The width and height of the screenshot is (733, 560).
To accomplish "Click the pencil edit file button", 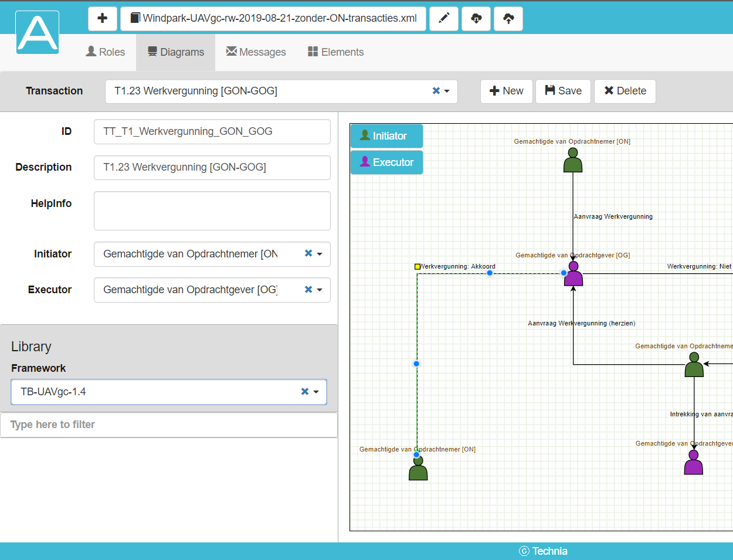I will tap(444, 19).
